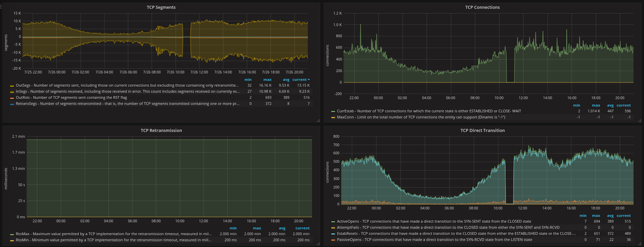644x247 pixels.
Task: Toggle the OutRsts series visibility
Action: click(x=71, y=97)
